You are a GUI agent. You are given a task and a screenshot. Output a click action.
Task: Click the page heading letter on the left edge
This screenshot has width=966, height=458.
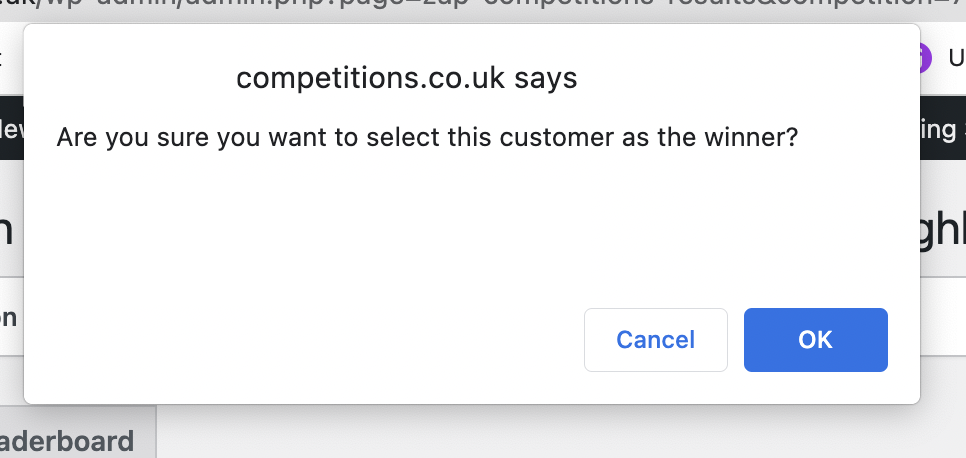(x=7, y=230)
